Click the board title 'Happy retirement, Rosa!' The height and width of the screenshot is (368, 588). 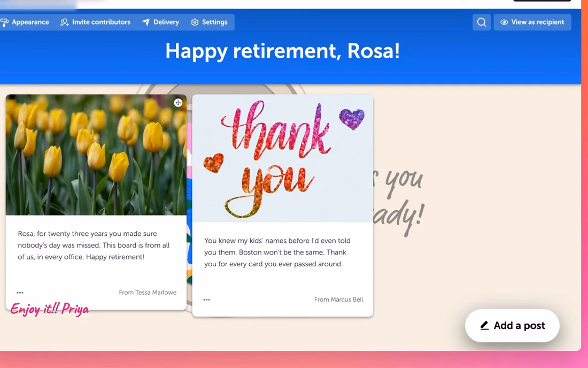(x=283, y=51)
